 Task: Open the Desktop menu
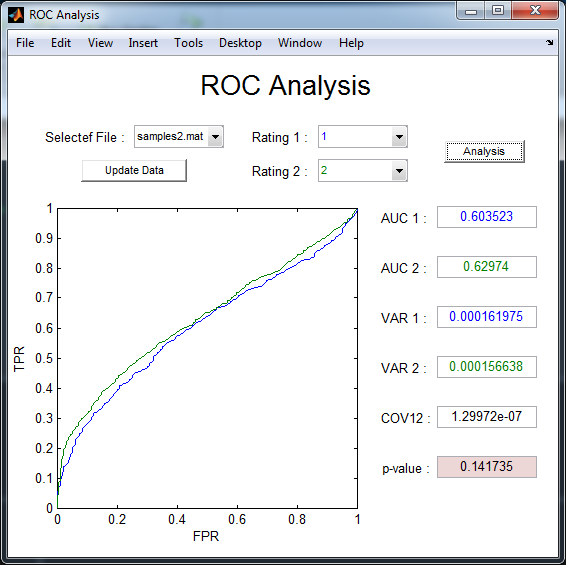click(240, 43)
